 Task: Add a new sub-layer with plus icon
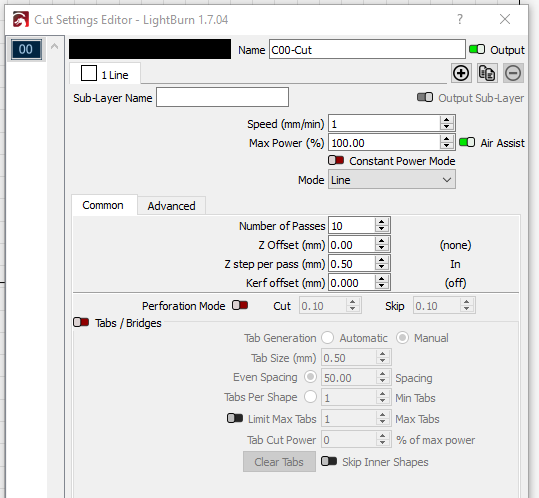[x=461, y=73]
